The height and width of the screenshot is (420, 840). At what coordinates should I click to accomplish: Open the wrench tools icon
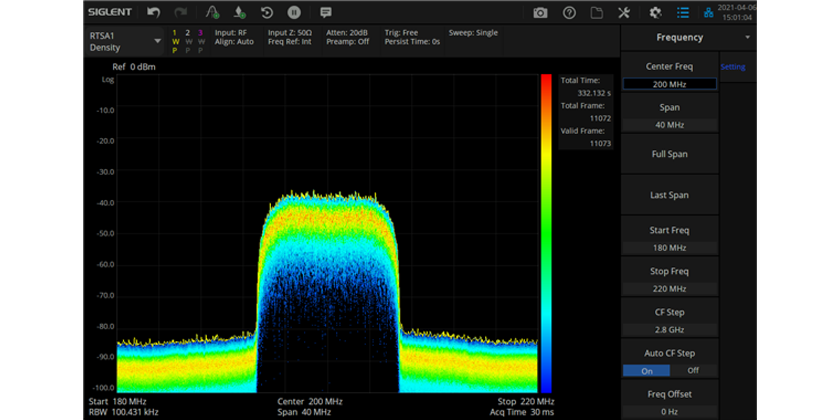625,12
